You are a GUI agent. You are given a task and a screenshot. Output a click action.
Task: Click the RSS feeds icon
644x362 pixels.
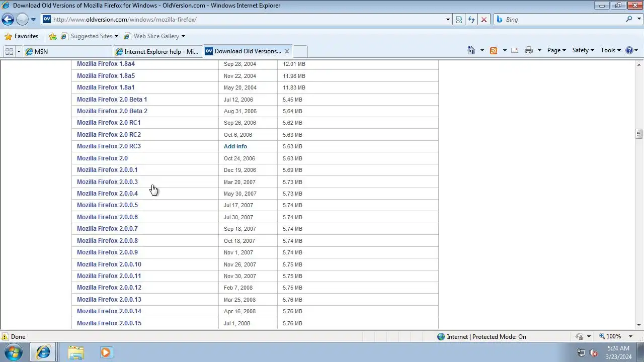(x=494, y=50)
